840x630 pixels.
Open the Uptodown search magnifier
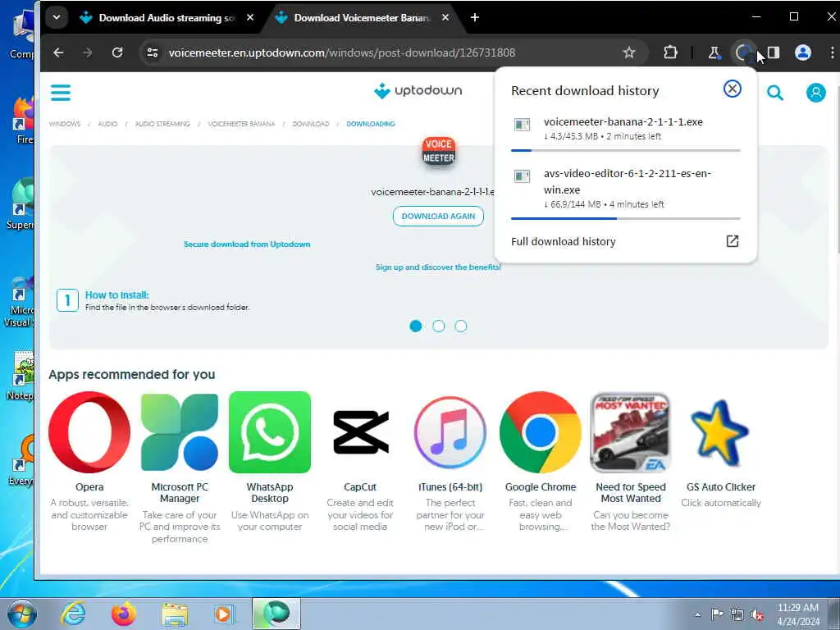pyautogui.click(x=774, y=94)
